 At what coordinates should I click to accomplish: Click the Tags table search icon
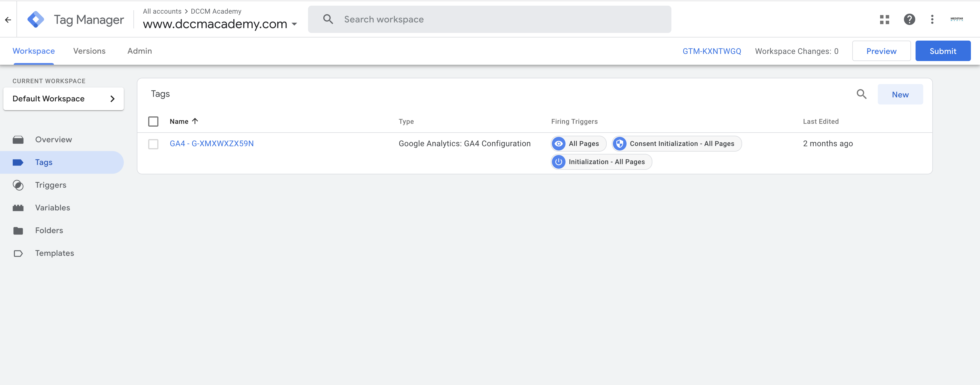point(861,94)
